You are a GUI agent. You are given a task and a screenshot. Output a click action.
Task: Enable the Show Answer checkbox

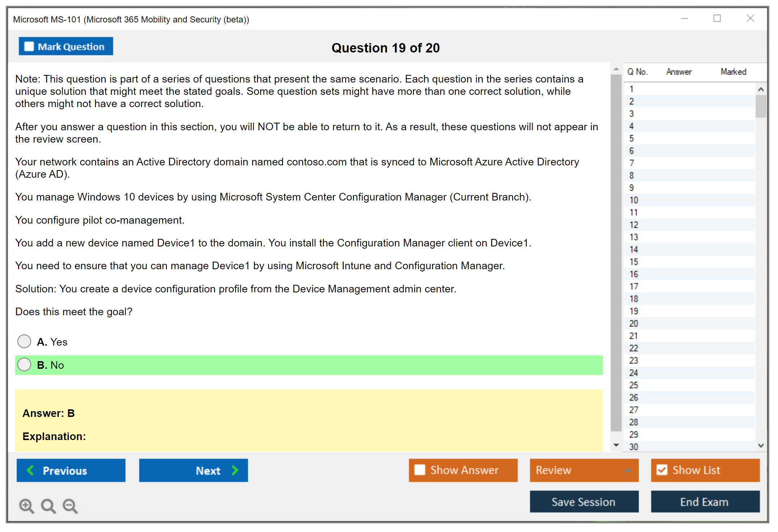(420, 470)
